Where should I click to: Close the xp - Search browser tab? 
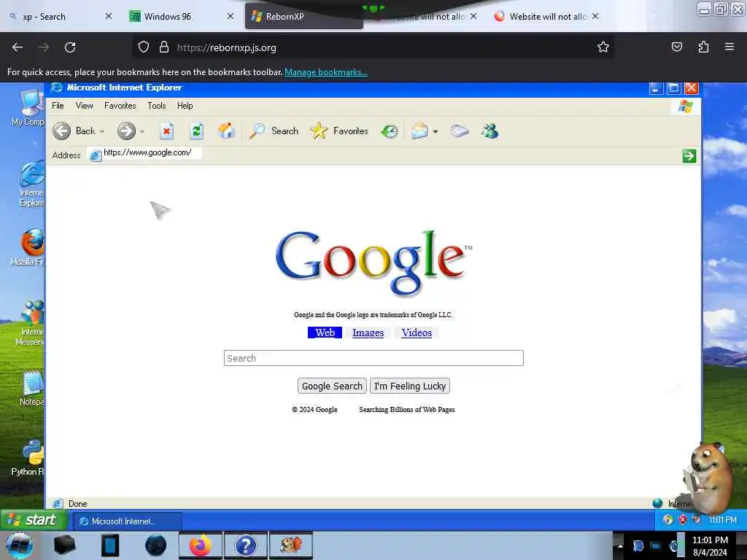[109, 16]
